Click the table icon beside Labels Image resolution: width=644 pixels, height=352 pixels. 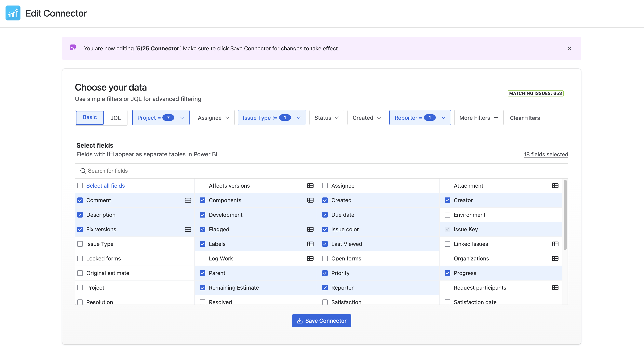310,244
